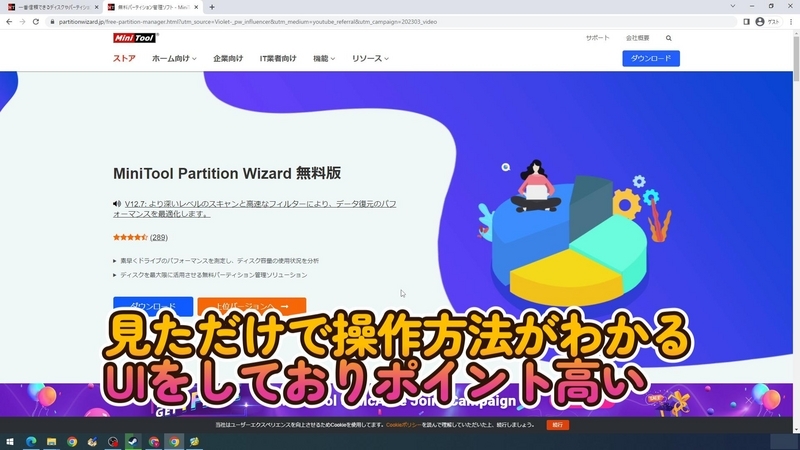Click the 会社概要 link in the header
Screen dimensions: 800x450
click(x=638, y=38)
